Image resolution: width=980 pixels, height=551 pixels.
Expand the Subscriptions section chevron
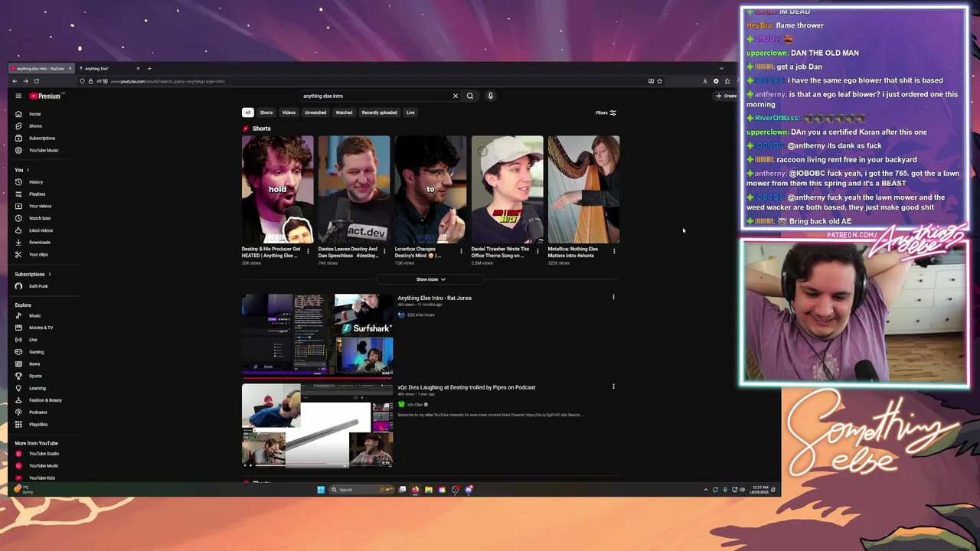tap(49, 274)
